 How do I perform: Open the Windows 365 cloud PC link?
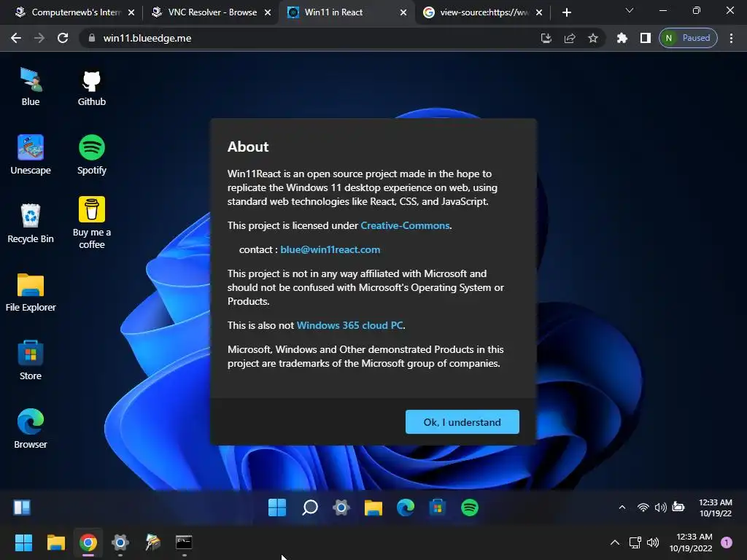pos(349,326)
